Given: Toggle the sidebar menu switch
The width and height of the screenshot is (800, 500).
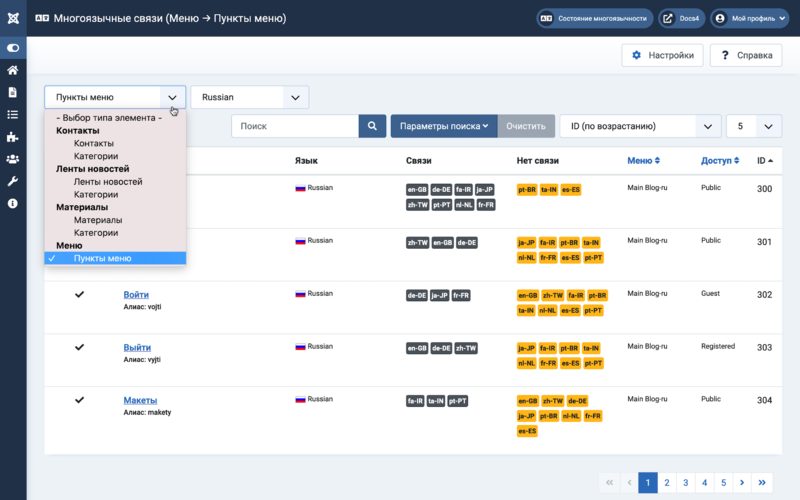Looking at the screenshot, I should click(x=13, y=48).
